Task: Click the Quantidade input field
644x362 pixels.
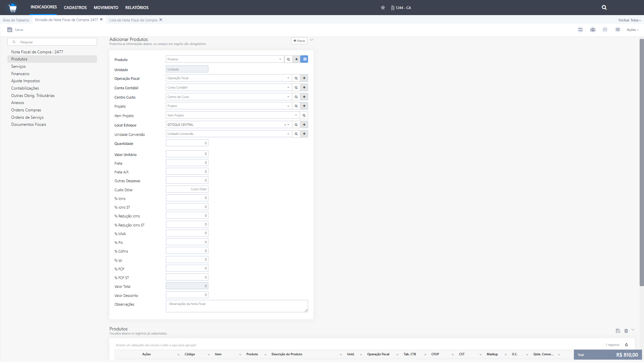Action: pyautogui.click(x=187, y=143)
